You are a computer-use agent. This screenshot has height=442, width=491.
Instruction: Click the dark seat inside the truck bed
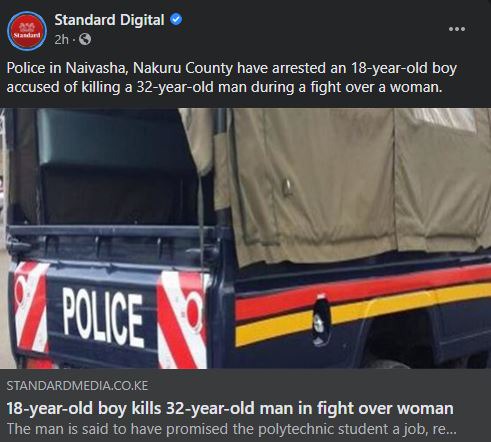point(113,167)
